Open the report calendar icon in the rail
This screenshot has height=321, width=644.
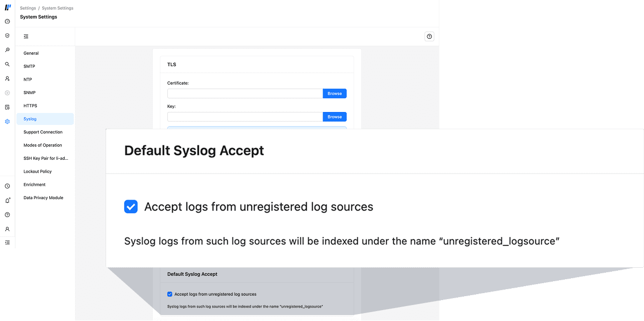click(7, 107)
